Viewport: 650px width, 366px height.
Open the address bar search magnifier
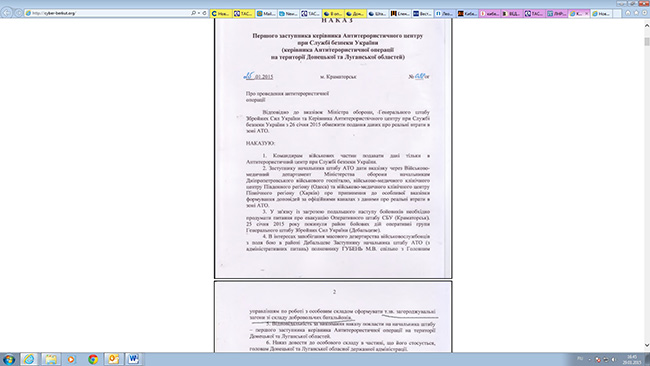point(193,13)
